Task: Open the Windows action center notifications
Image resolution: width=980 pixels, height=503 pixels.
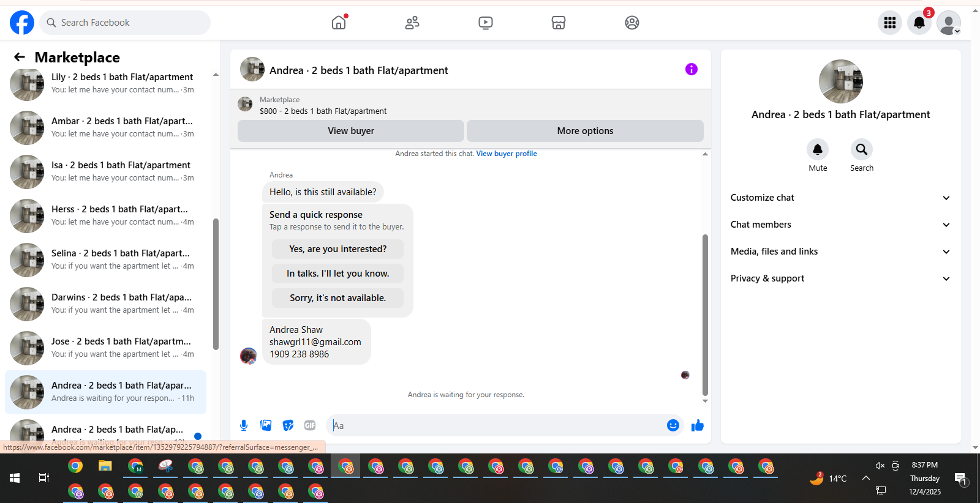Action: click(x=960, y=479)
